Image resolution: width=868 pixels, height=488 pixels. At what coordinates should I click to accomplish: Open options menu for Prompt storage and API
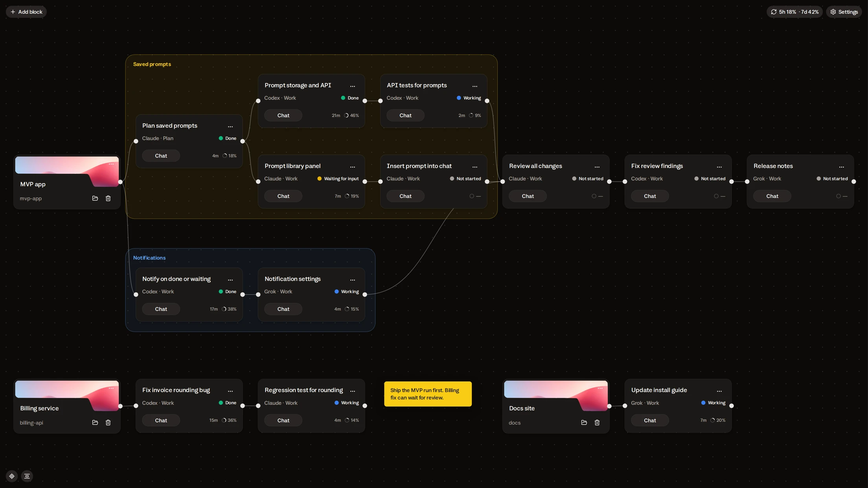pos(353,86)
